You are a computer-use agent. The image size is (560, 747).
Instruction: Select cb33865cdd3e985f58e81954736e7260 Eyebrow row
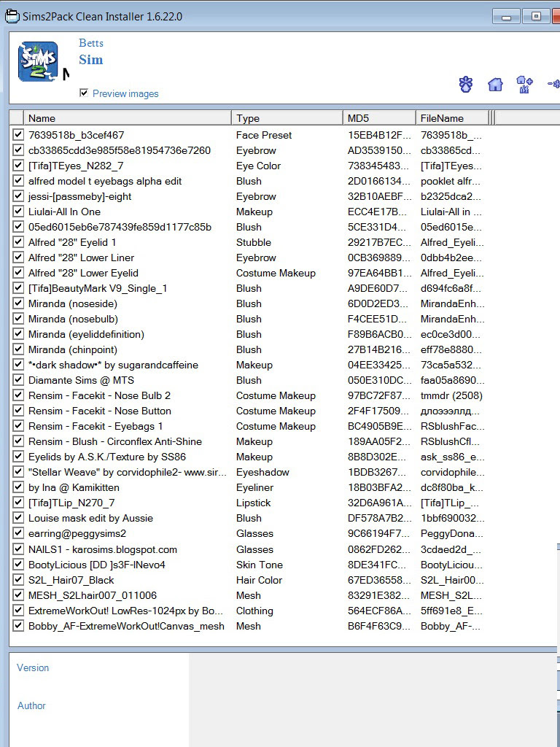(x=249, y=150)
